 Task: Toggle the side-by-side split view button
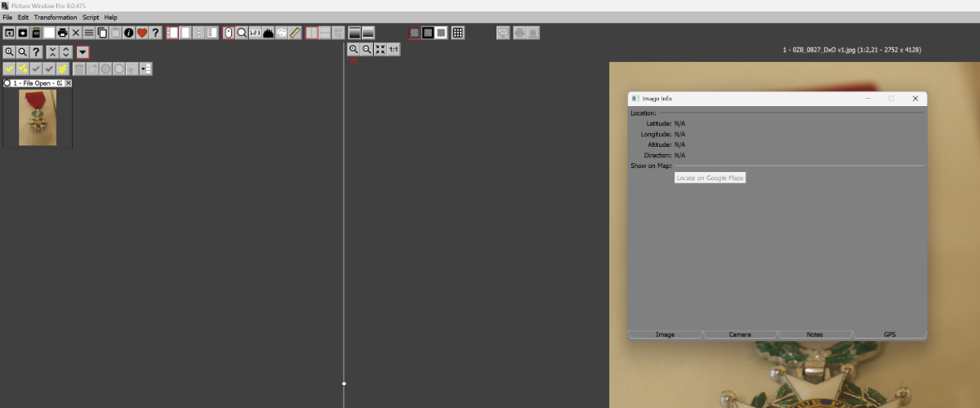312,33
